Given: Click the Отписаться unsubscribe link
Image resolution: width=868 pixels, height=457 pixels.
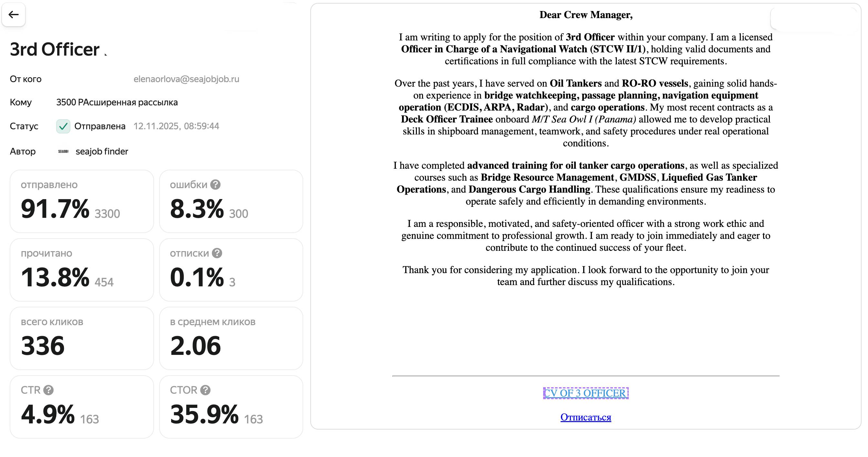Looking at the screenshot, I should (x=585, y=417).
